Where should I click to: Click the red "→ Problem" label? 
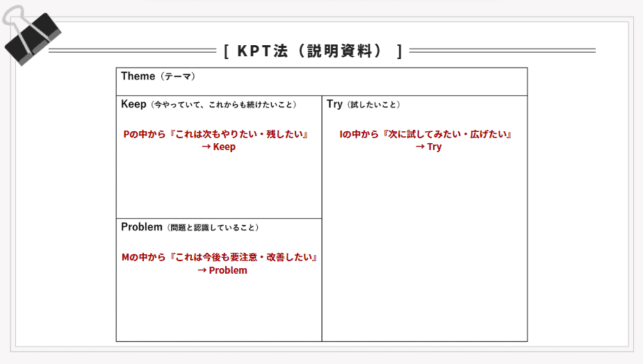coord(222,270)
